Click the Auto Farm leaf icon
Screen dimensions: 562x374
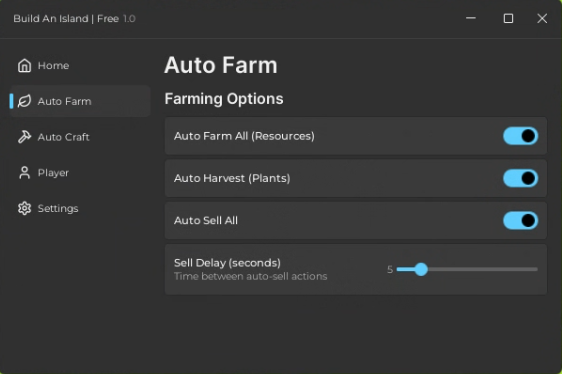[x=24, y=101]
